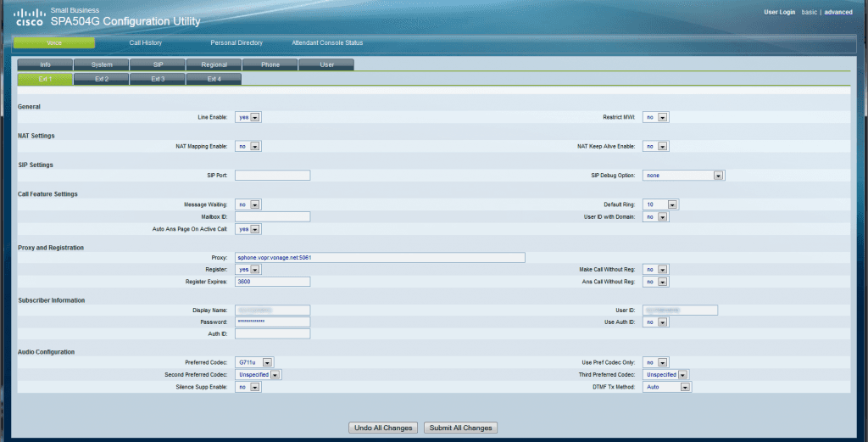Go to Personal Directory

pyautogui.click(x=236, y=42)
